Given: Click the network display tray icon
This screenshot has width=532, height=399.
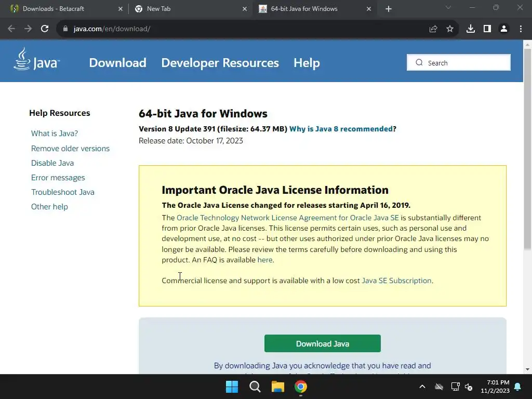Looking at the screenshot, I should [x=455, y=387].
